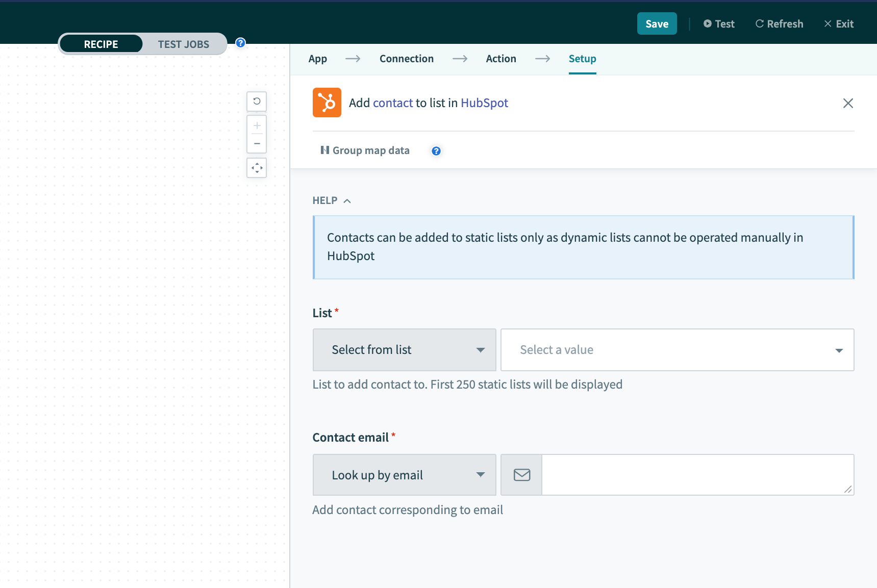Image resolution: width=877 pixels, height=588 pixels.
Task: Open the contact link in the action title
Action: tap(392, 103)
